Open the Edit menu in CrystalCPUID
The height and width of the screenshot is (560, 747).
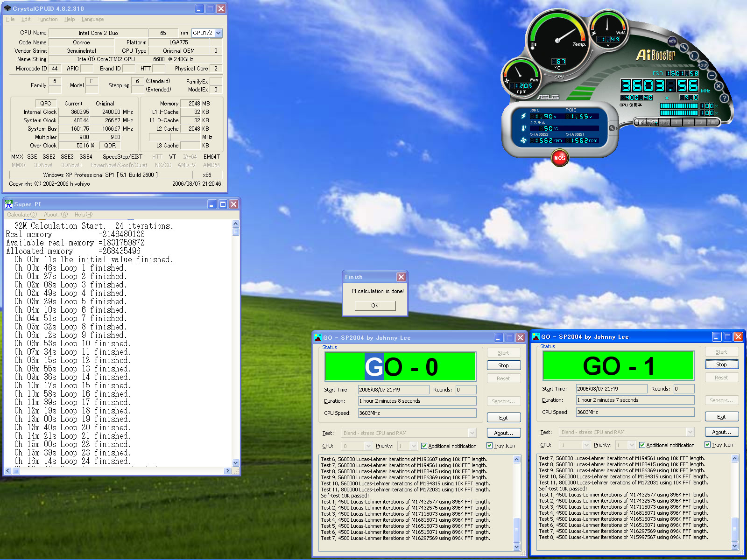[26, 19]
